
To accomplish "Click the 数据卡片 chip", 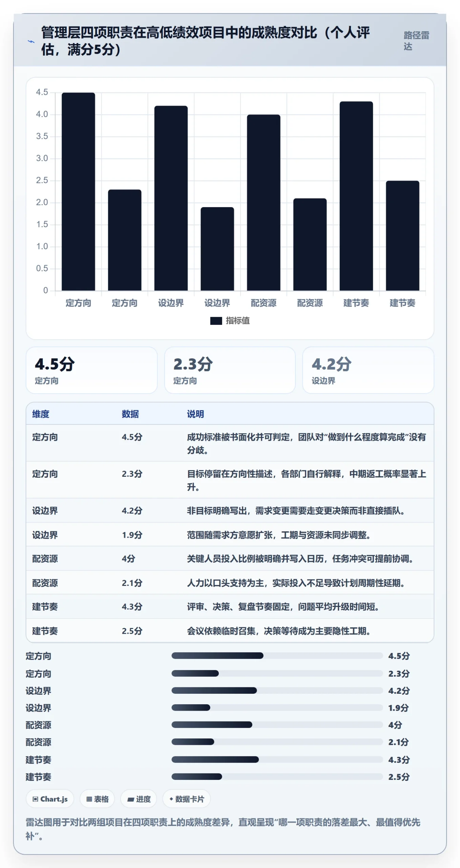I will pos(187,799).
